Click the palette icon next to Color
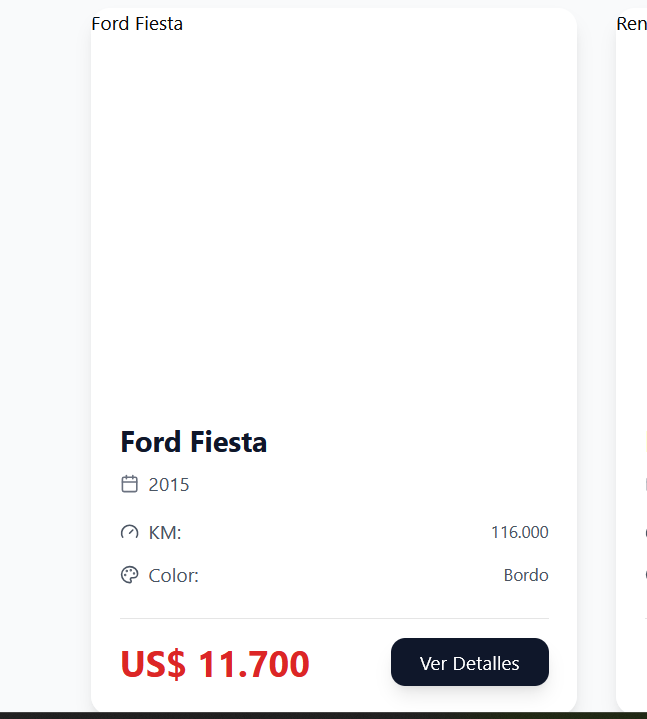The image size is (647, 719). click(129, 575)
